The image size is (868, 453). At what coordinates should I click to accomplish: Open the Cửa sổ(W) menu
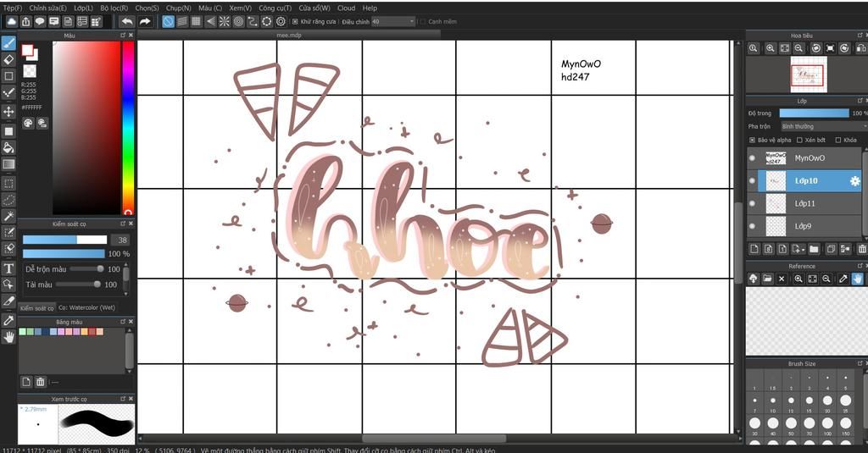[x=314, y=8]
